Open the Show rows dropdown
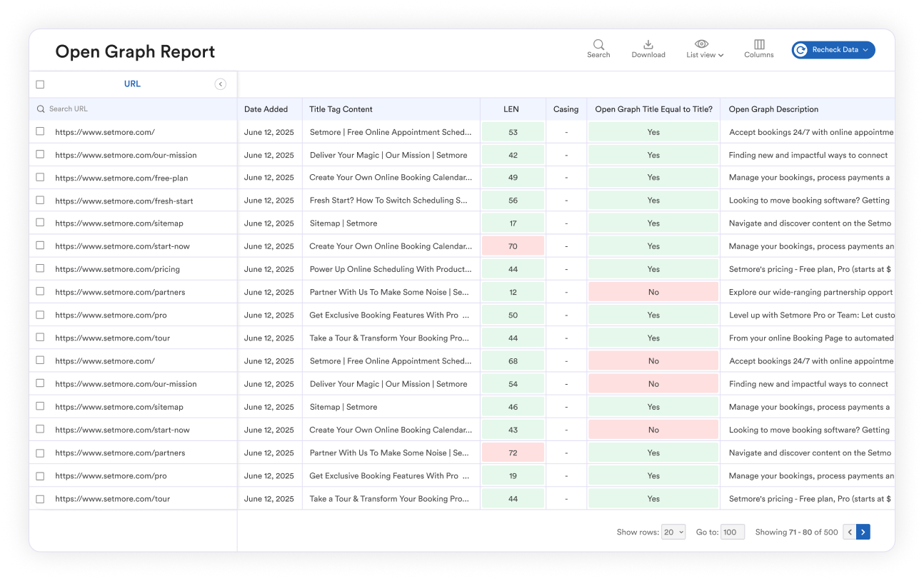The height and width of the screenshot is (581, 924). pyautogui.click(x=672, y=532)
